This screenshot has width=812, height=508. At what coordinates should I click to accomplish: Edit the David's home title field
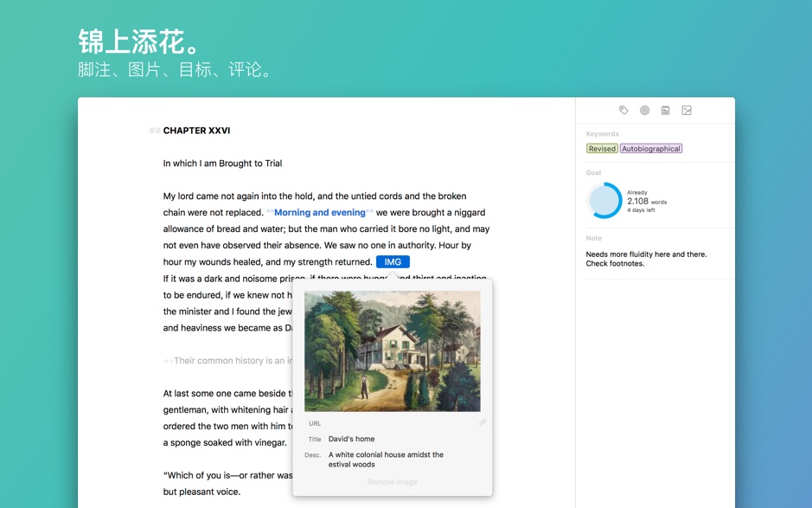click(x=352, y=439)
